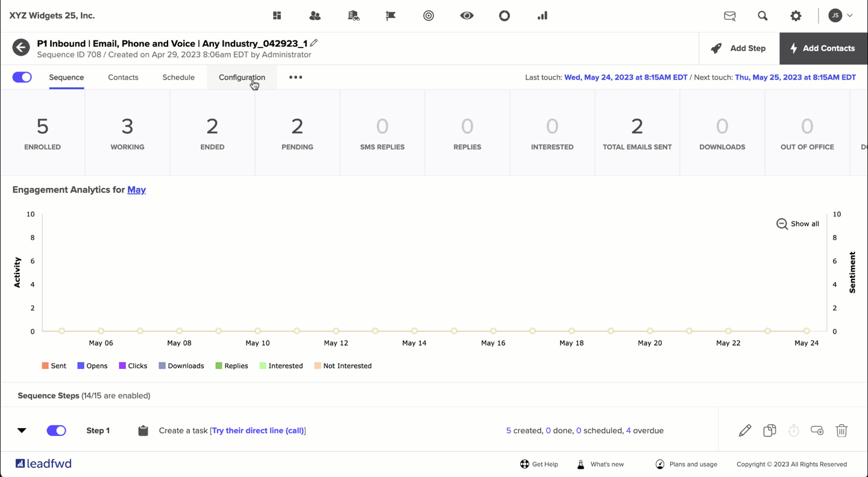Click Step 1 clipboard task icon
Viewport: 868px width, 477px height.
coord(143,430)
